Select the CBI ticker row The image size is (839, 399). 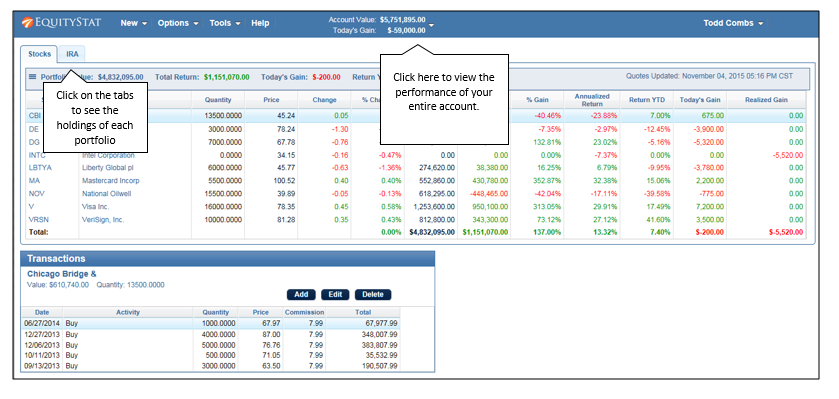415,115
